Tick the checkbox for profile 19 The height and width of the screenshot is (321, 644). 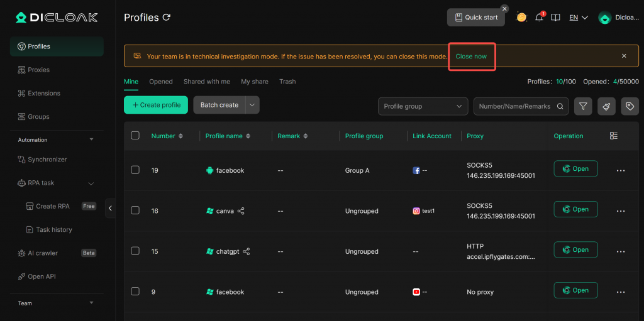click(x=135, y=170)
